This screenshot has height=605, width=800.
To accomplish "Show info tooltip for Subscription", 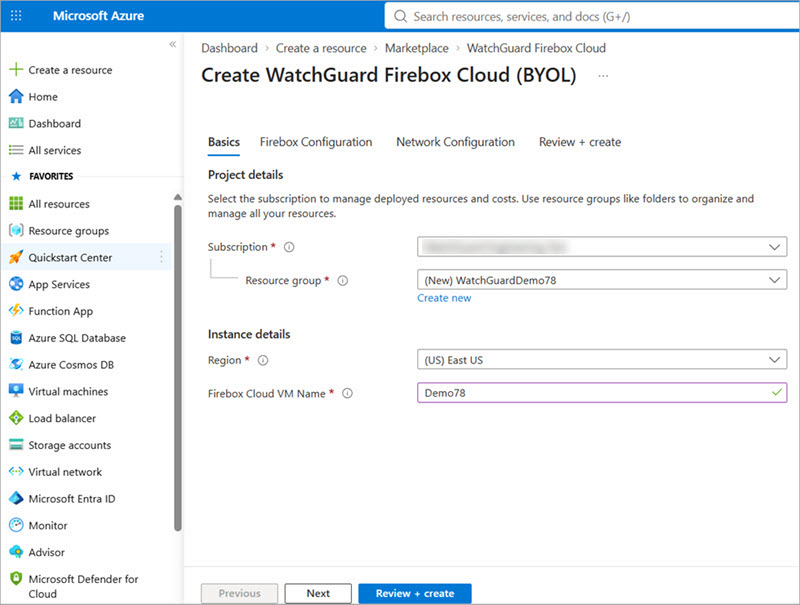I will pyautogui.click(x=289, y=247).
